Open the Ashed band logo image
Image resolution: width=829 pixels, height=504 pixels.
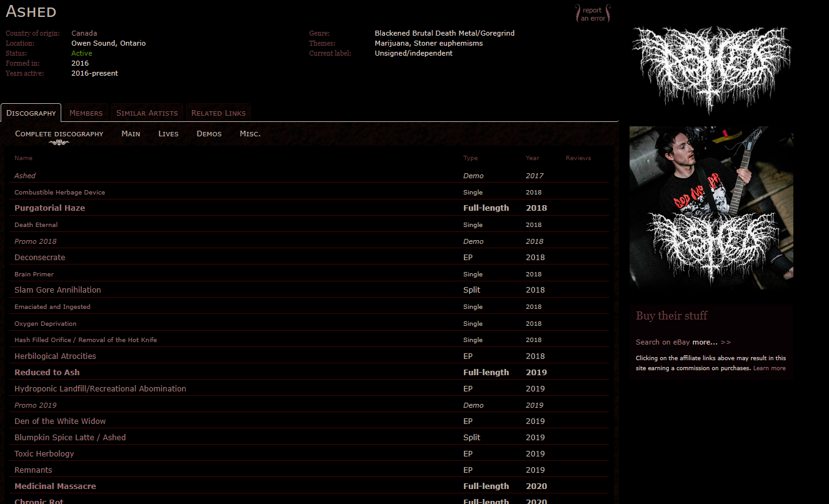point(711,69)
